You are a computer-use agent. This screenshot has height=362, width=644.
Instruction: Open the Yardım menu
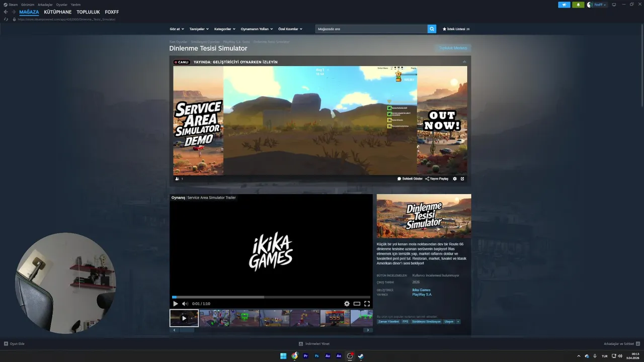click(x=75, y=5)
